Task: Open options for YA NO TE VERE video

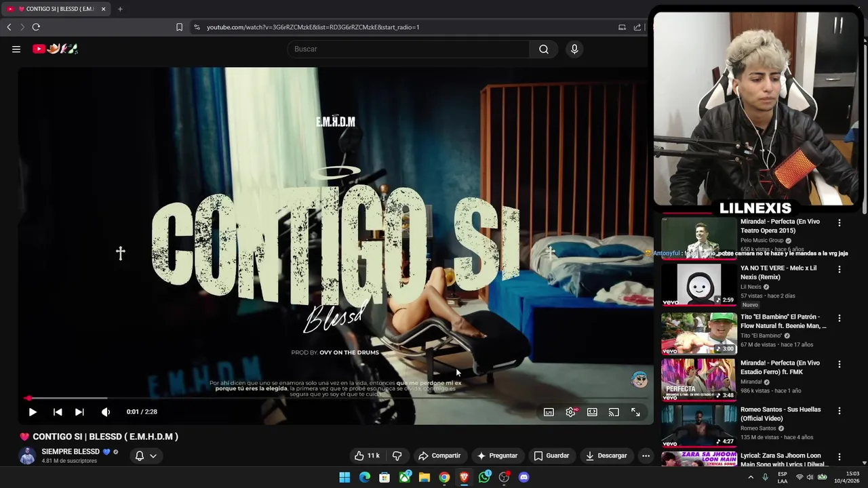Action: pyautogui.click(x=840, y=269)
